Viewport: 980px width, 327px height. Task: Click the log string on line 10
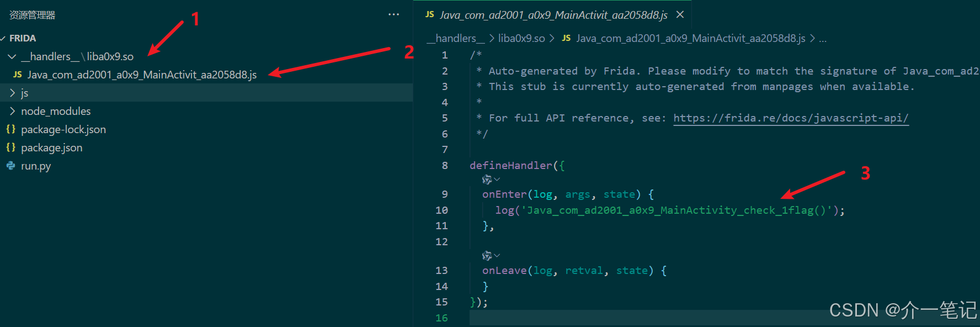coord(677,210)
